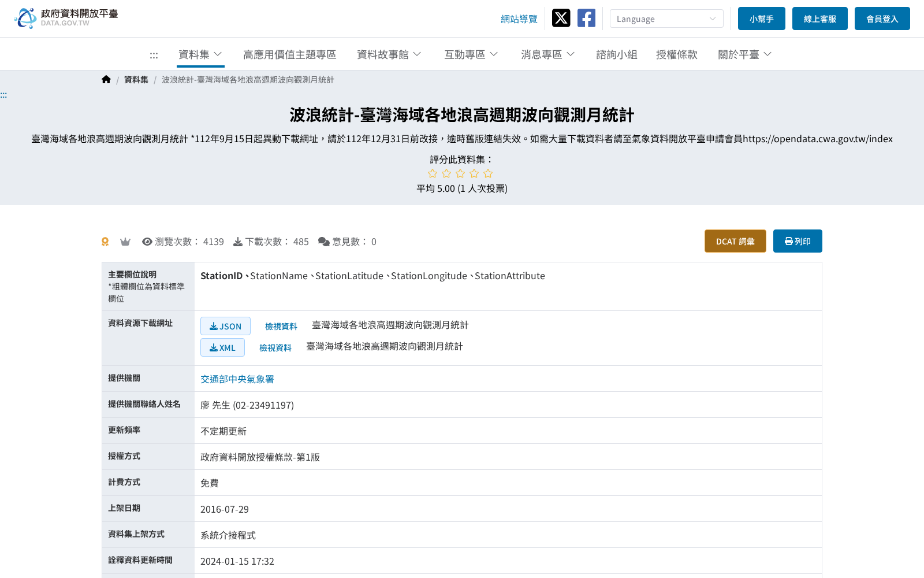
Task: Click the StationID field name
Action: pyautogui.click(x=221, y=276)
